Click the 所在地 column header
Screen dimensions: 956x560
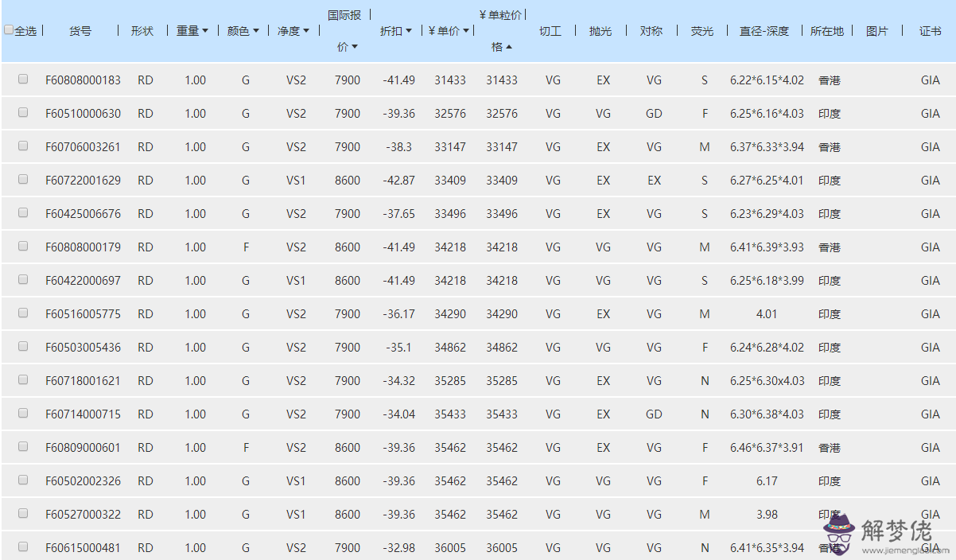pyautogui.click(x=827, y=31)
